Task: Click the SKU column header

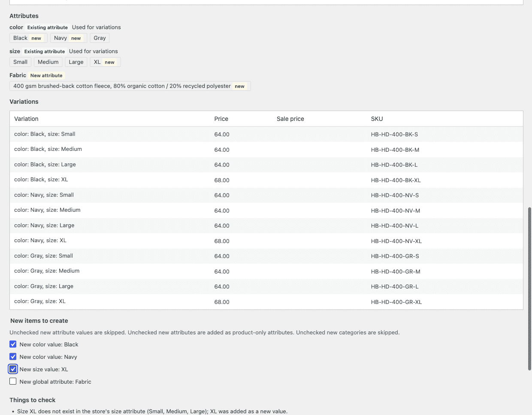Action: click(377, 119)
